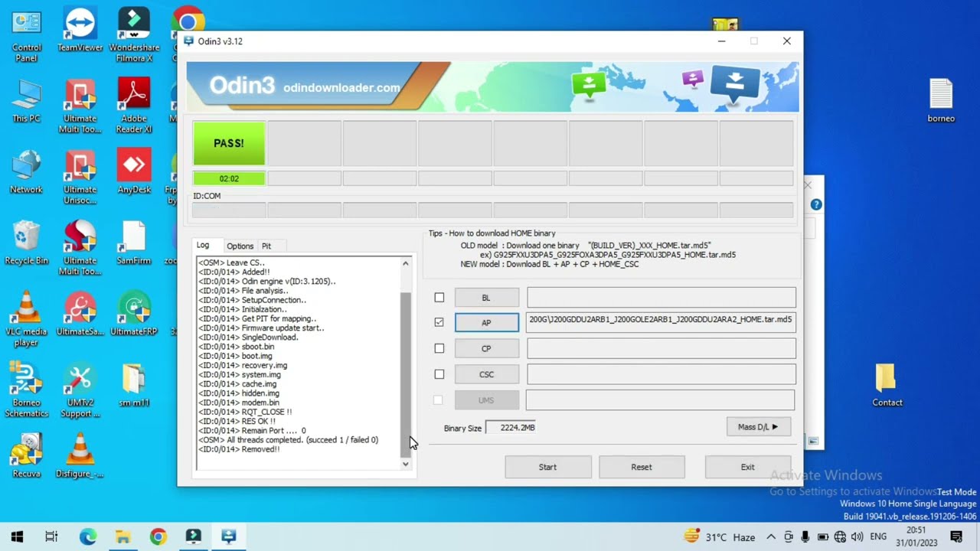Click log line 'All threads completed'
This screenshot has width=980, height=551.
(x=288, y=440)
